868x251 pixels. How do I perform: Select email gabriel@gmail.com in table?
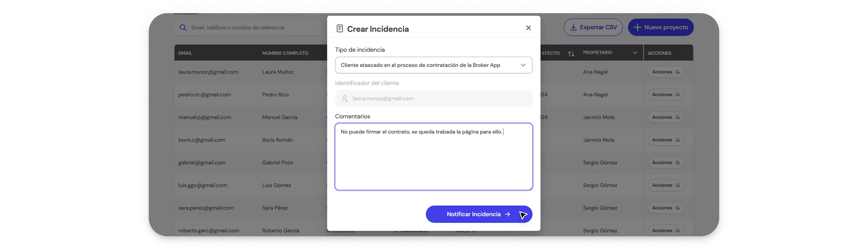click(202, 163)
